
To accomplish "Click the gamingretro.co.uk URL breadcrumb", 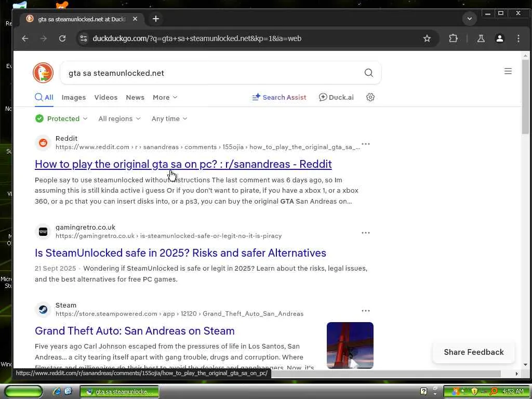I will click(x=169, y=236).
